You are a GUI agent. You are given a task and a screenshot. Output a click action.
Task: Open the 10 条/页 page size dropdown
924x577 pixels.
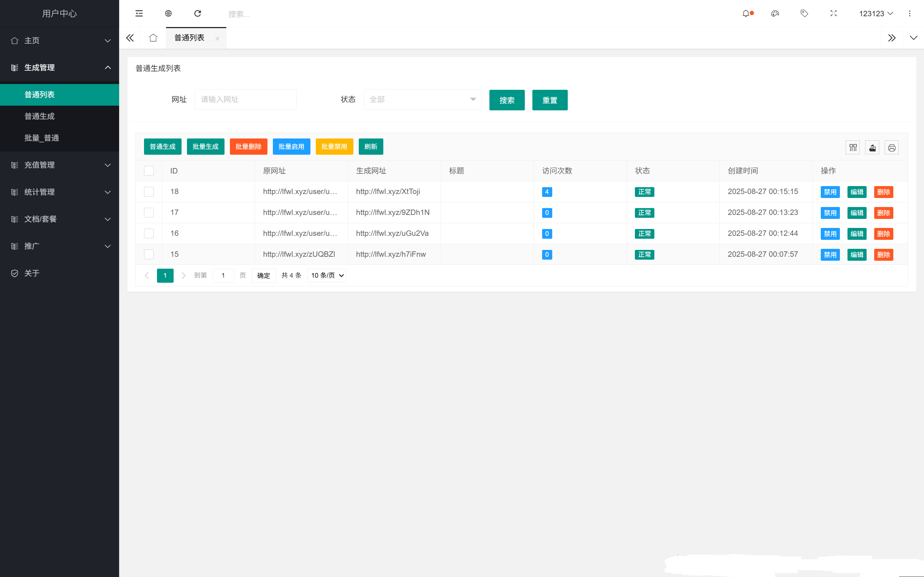point(327,276)
